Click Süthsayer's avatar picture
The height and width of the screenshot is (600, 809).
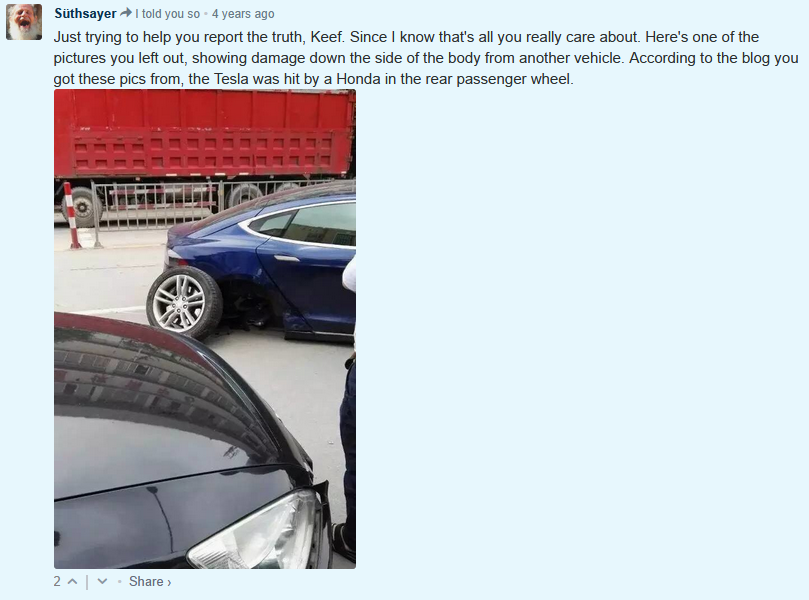click(x=24, y=21)
